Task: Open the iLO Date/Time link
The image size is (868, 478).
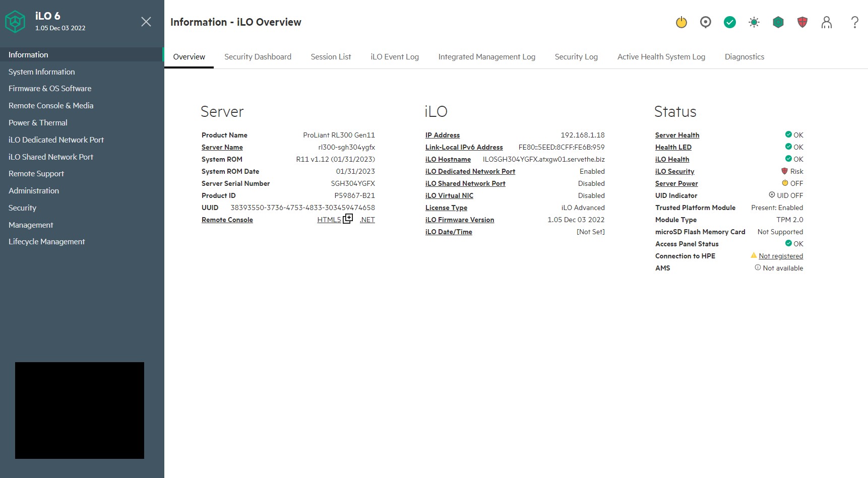Action: coord(449,232)
